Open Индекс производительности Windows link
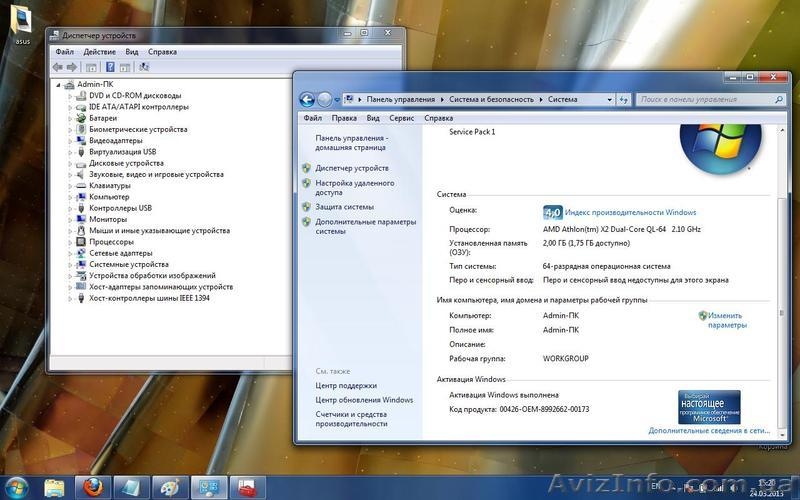The image size is (800, 500). coord(630,212)
